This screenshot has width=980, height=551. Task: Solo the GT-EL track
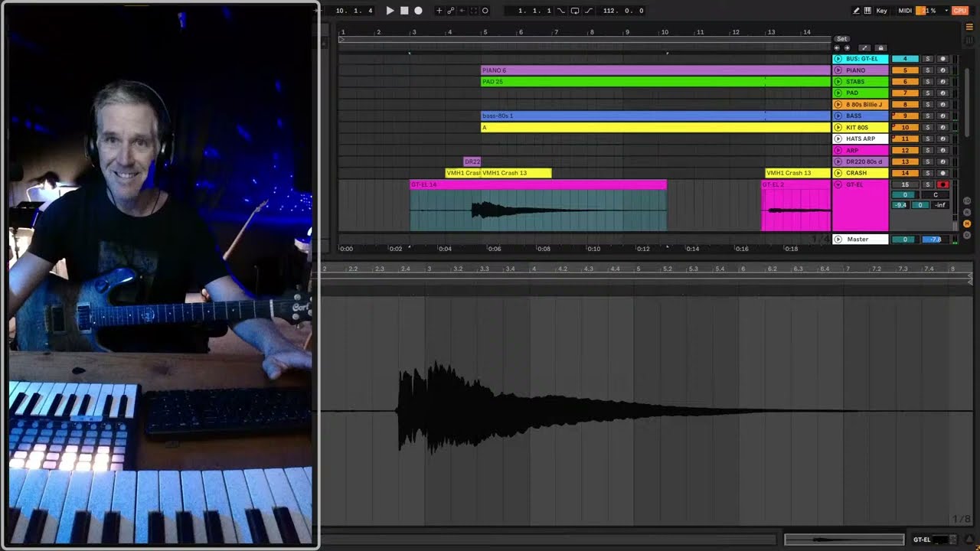(x=928, y=185)
